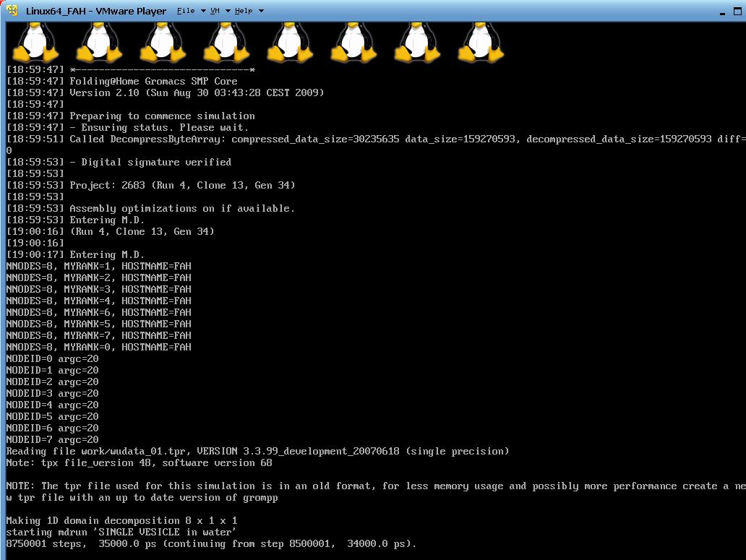
Task: Click the seventh Tux penguin logo
Action: [x=417, y=43]
